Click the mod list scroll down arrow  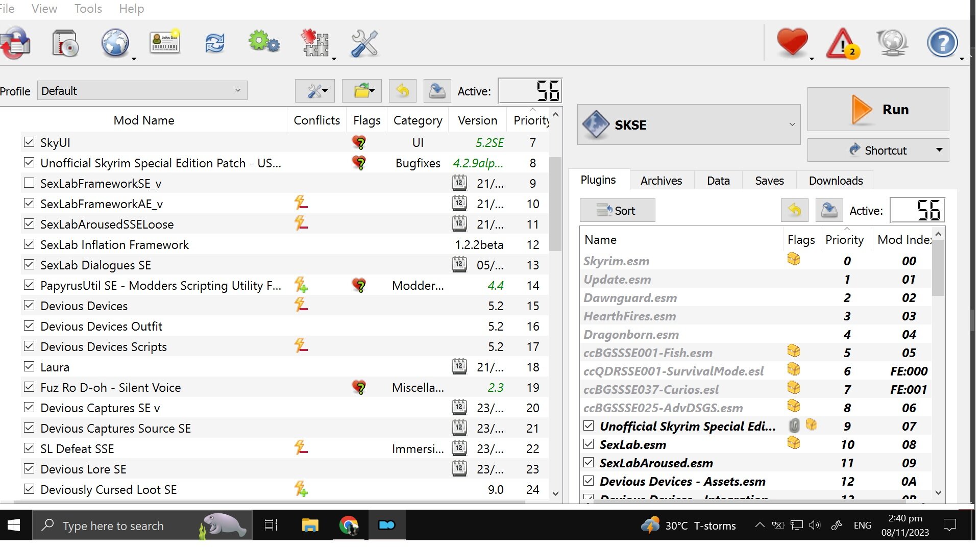click(x=556, y=493)
